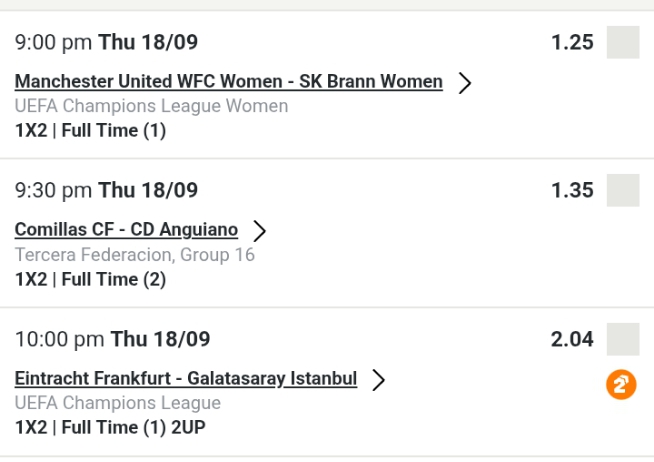Click the 2.04 odds value
Screen dimensions: 654x462
[572, 339]
